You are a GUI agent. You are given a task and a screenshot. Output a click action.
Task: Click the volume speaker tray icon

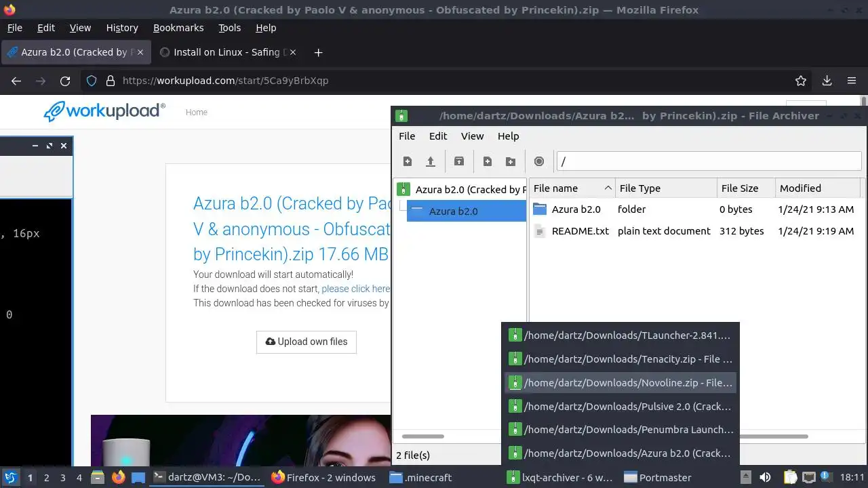(x=765, y=478)
